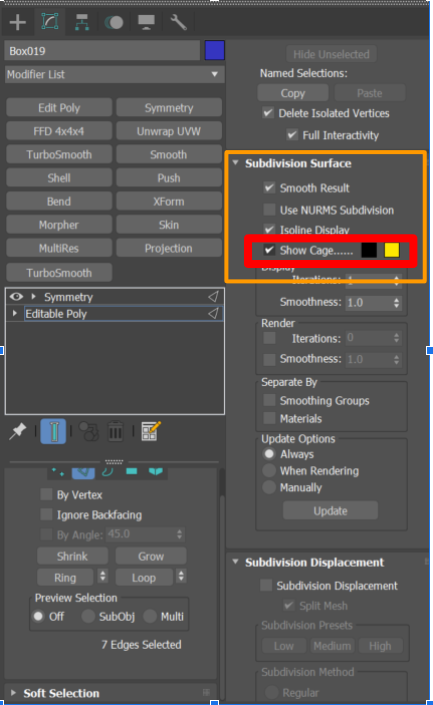
Task: Click the Shell modifier button
Action: coord(59,178)
